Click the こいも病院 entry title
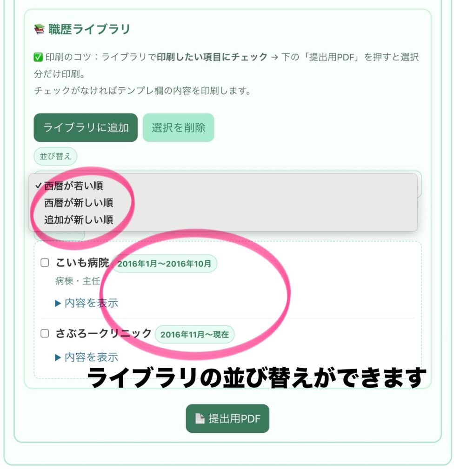The height and width of the screenshot is (476, 460). click(82, 263)
